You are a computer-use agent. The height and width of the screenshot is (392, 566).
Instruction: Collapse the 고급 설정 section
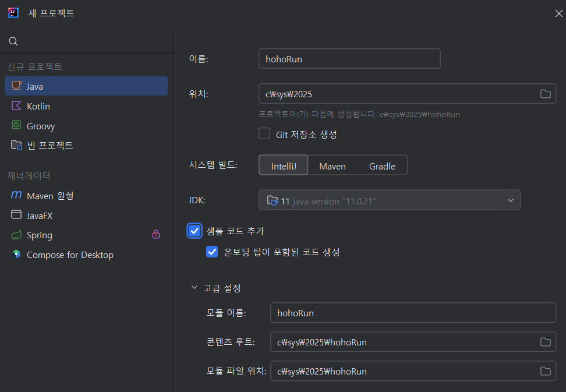coord(194,287)
